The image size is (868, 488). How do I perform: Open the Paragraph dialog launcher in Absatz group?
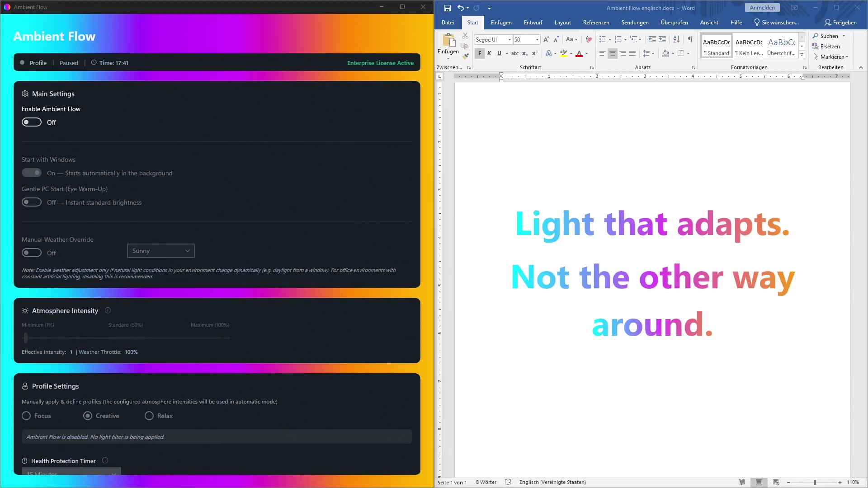[x=693, y=67]
